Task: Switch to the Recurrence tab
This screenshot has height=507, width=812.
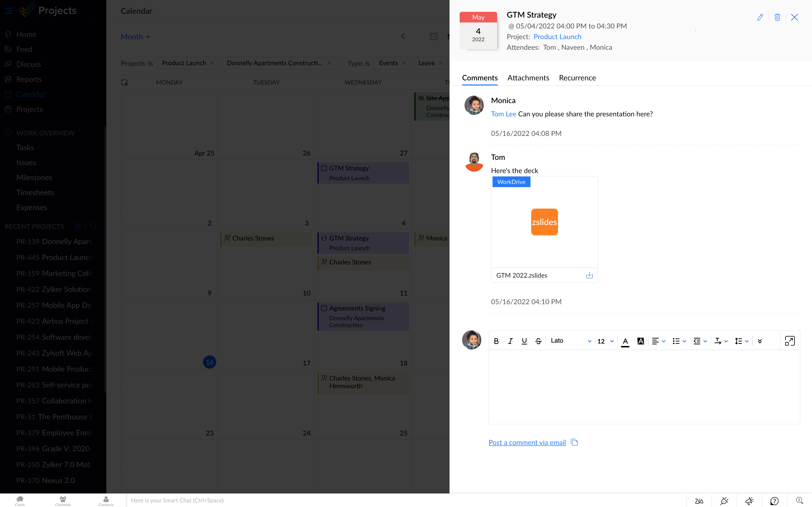Action: (577, 78)
